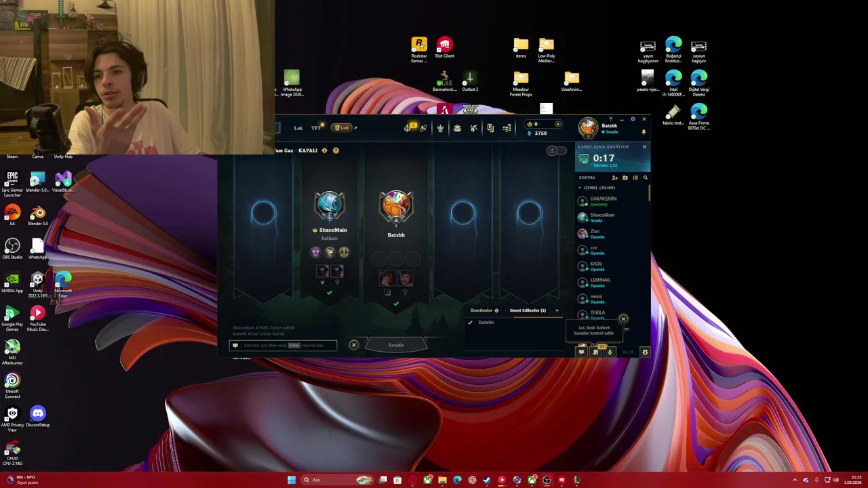Open the Loot hammer icon in League navbar

tap(473, 127)
